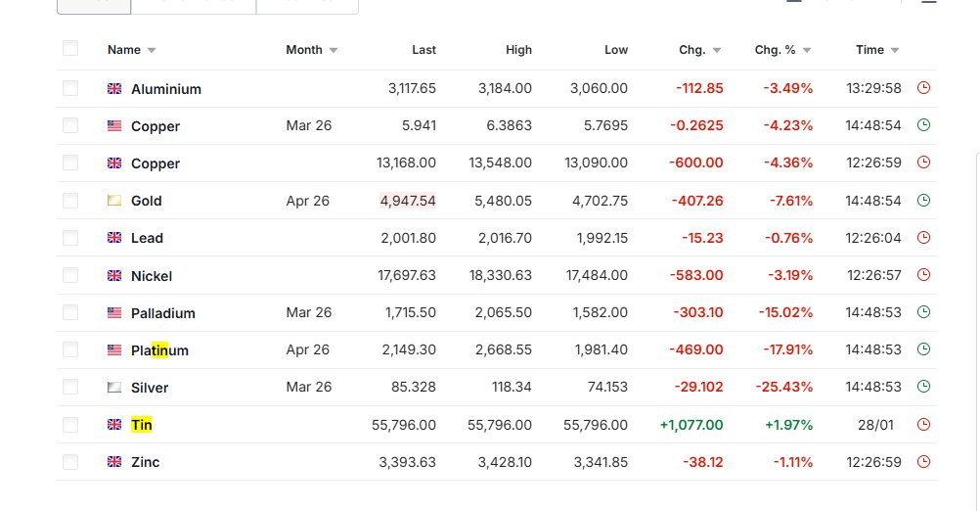The image size is (980, 511).
Task: Click the Low column header
Action: click(x=616, y=50)
